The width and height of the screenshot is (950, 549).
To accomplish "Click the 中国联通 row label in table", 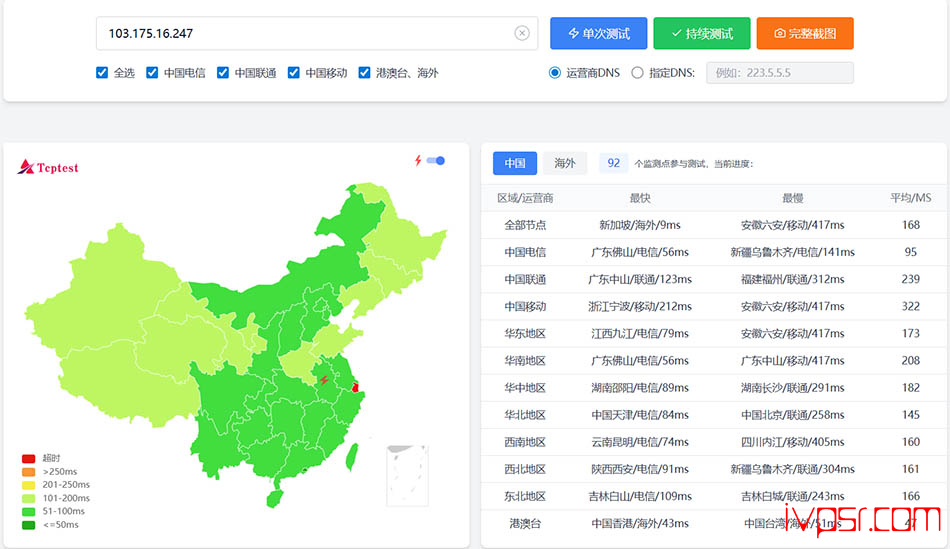I will [525, 279].
